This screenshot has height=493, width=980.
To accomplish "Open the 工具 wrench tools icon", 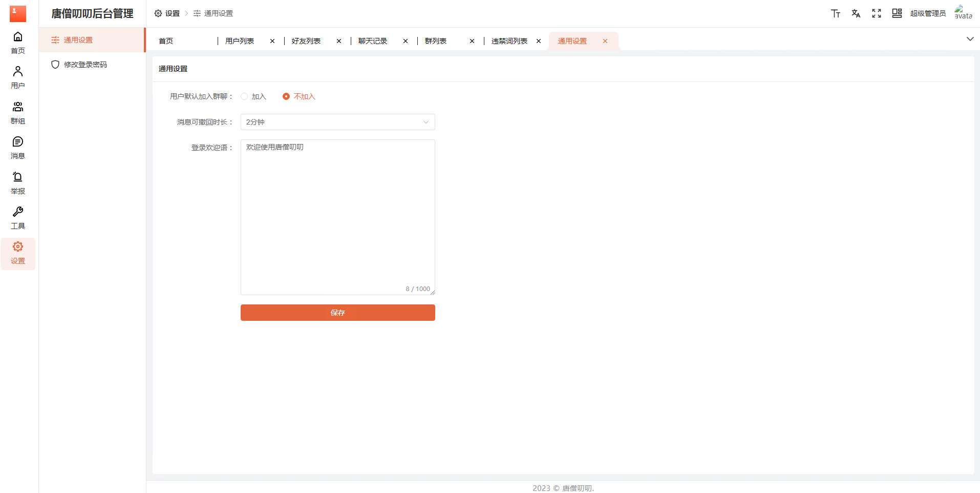I will click(x=18, y=218).
